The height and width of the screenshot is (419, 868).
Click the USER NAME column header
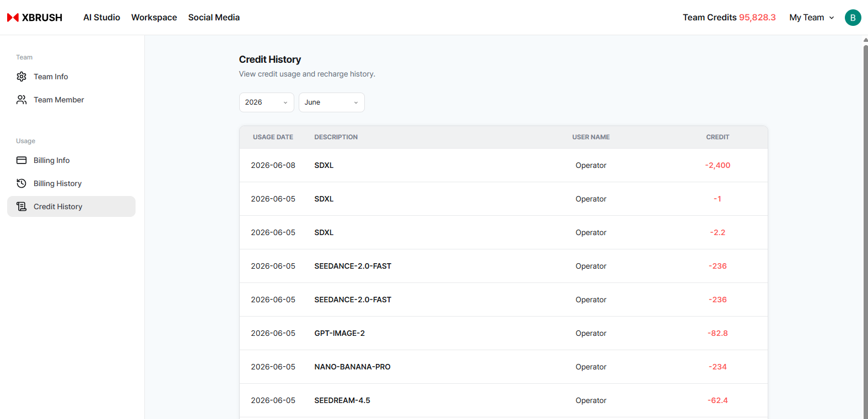coord(591,137)
